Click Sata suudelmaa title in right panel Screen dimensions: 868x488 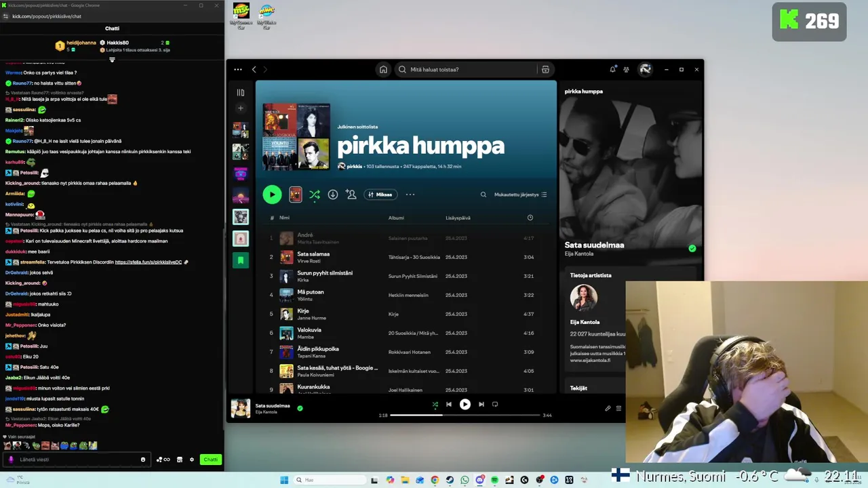point(594,245)
